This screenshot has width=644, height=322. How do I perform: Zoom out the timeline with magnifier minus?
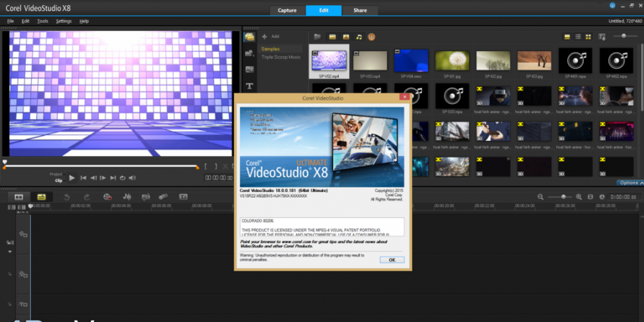pos(541,197)
